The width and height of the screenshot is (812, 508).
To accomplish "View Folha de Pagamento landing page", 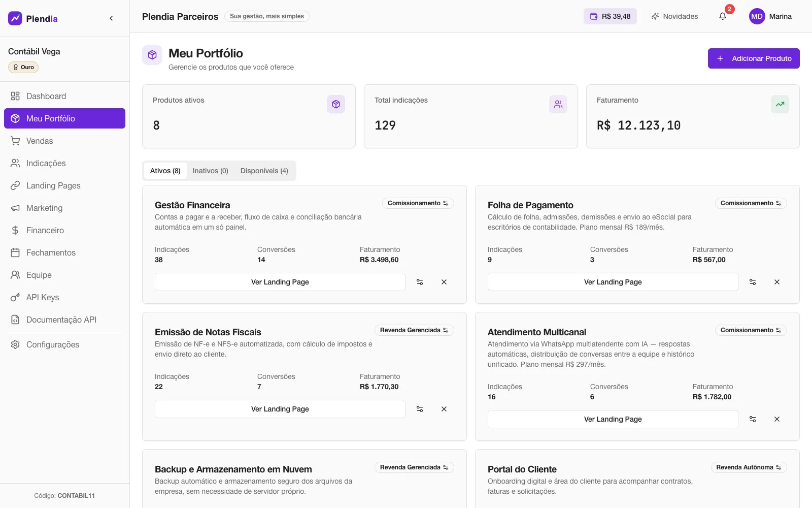I will [x=613, y=282].
